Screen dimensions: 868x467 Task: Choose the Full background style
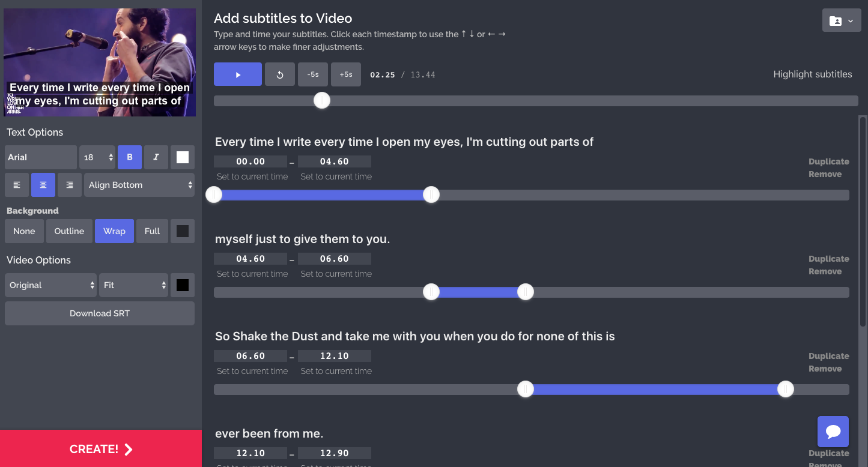coord(152,231)
